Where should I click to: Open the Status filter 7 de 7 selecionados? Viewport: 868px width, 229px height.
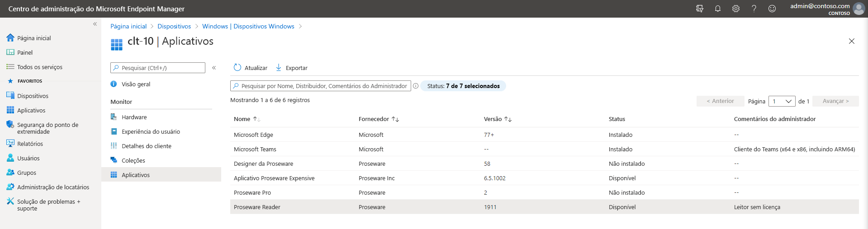coord(463,86)
